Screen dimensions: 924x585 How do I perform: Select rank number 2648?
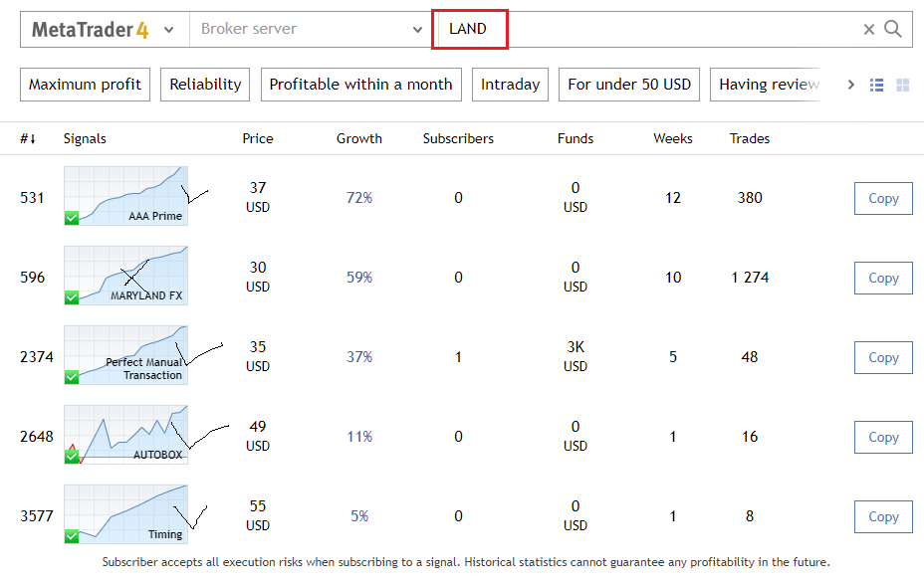[x=37, y=437]
